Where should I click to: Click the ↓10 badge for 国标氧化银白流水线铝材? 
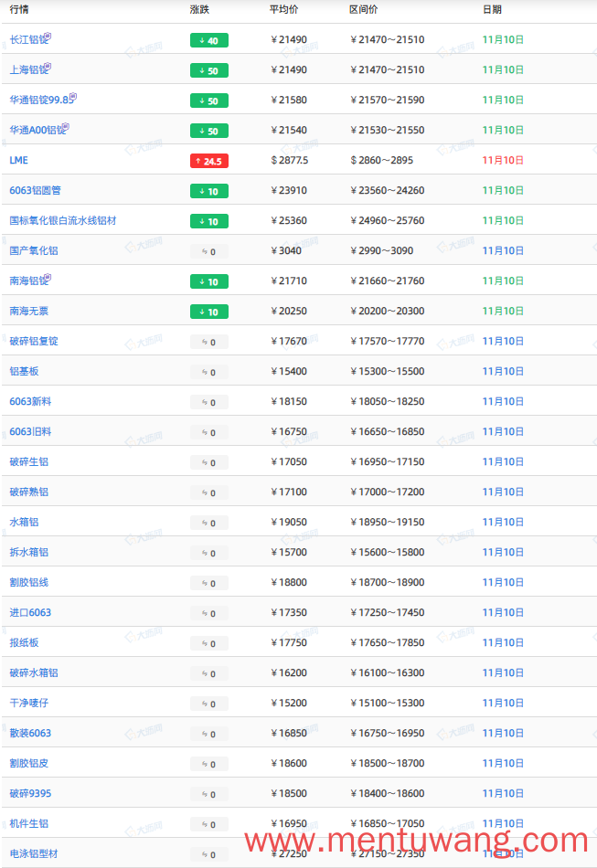coord(209,221)
